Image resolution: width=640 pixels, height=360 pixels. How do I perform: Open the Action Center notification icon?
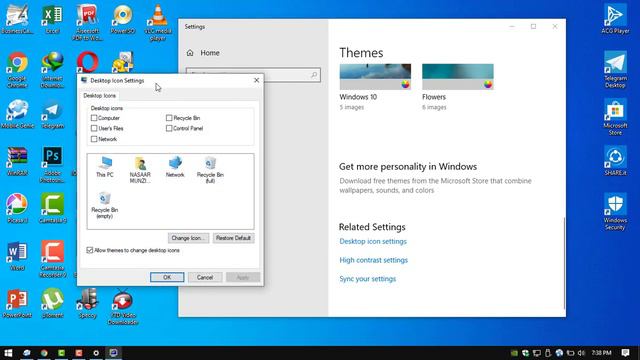point(625,353)
